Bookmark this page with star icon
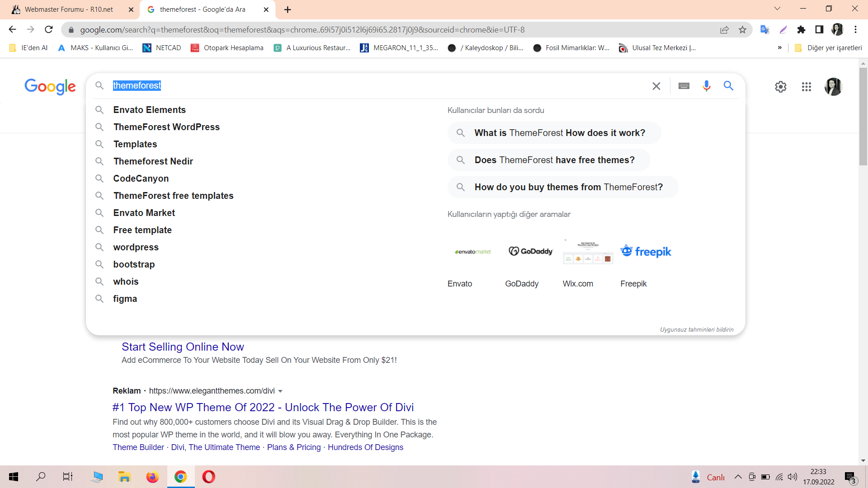Image resolution: width=868 pixels, height=488 pixels. [x=742, y=30]
